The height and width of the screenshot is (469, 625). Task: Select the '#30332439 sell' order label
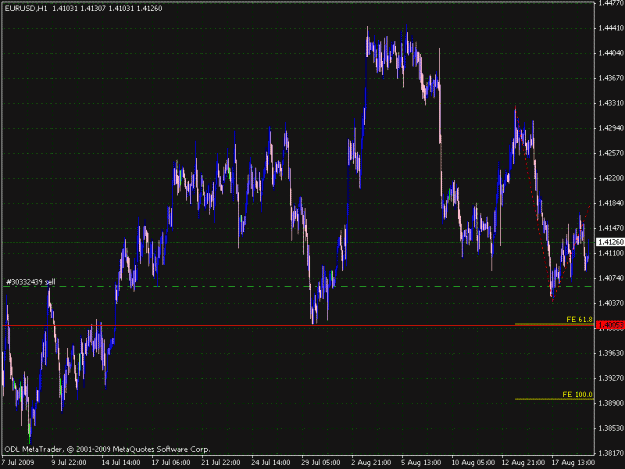pos(31,282)
